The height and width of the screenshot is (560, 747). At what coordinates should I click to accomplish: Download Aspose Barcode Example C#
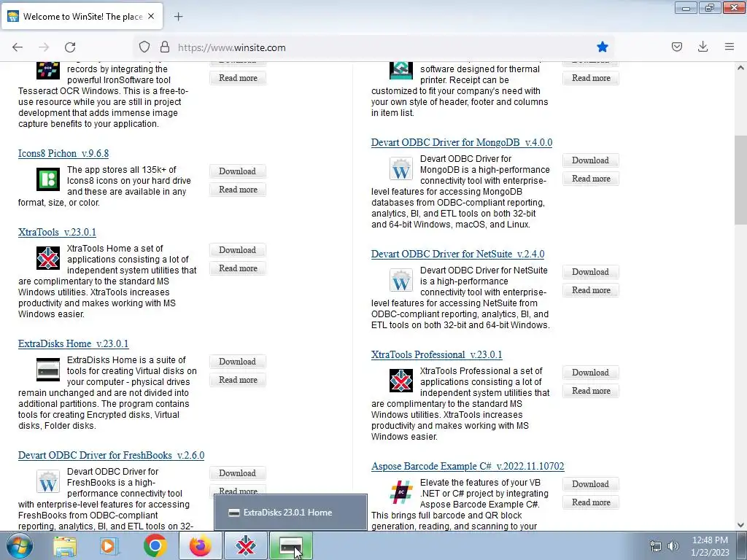point(591,484)
